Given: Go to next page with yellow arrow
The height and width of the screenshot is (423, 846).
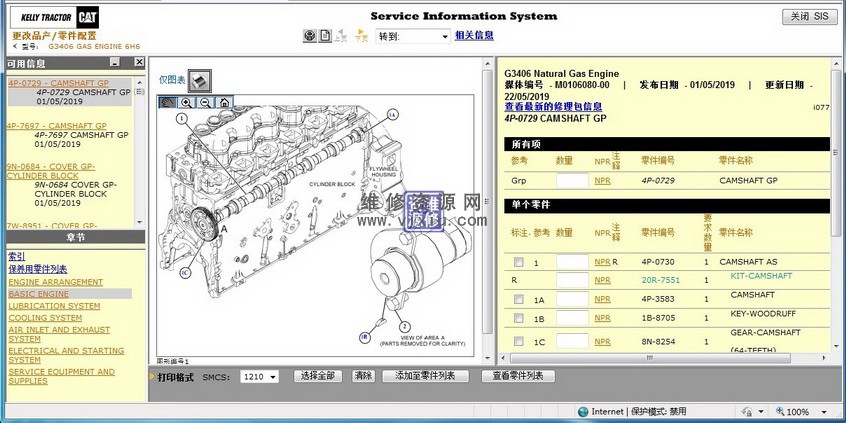Looking at the screenshot, I should point(362,36).
